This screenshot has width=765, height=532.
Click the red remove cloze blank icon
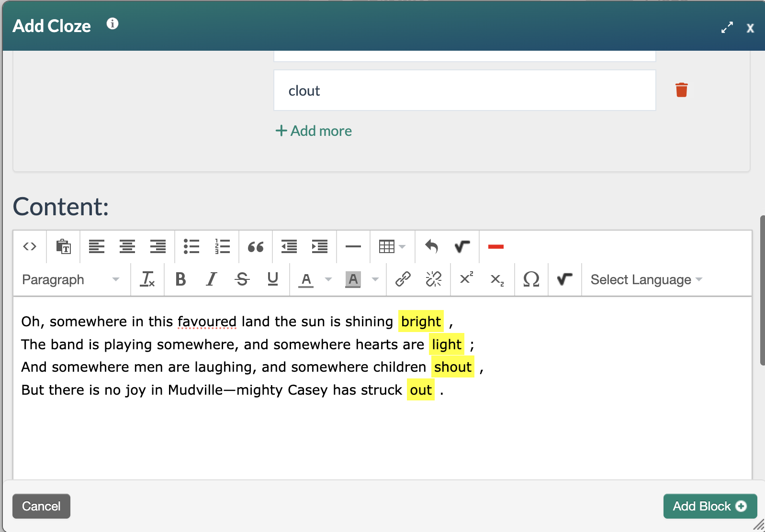[496, 246]
